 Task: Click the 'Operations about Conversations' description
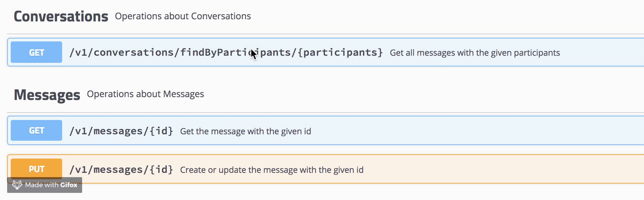click(183, 16)
